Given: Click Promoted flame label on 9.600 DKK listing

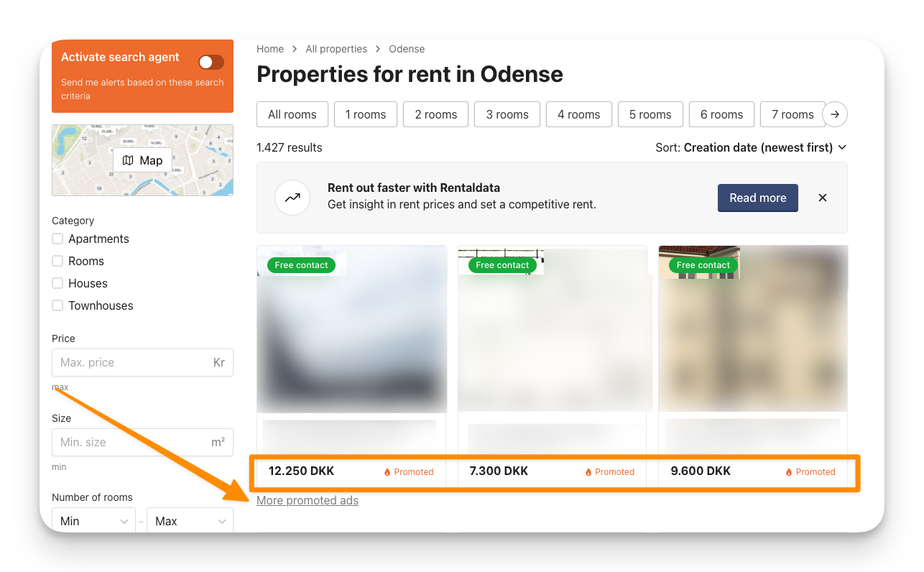Looking at the screenshot, I should coord(810,472).
